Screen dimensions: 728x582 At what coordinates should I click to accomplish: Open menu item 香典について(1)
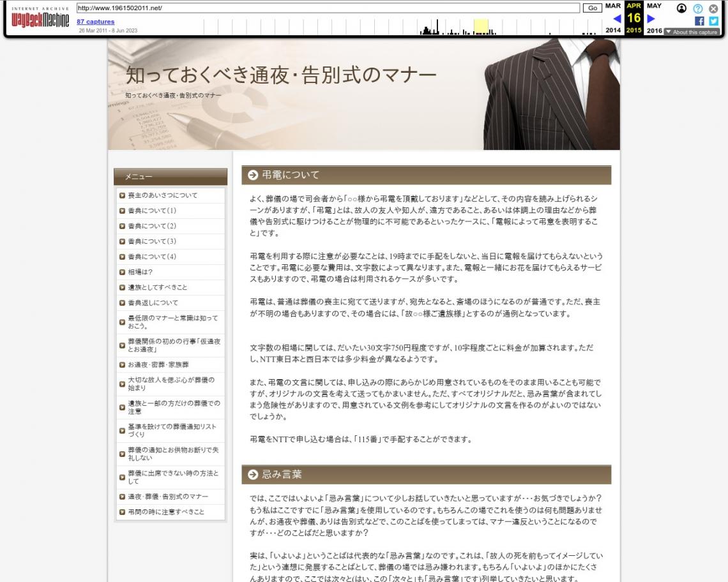click(x=152, y=211)
